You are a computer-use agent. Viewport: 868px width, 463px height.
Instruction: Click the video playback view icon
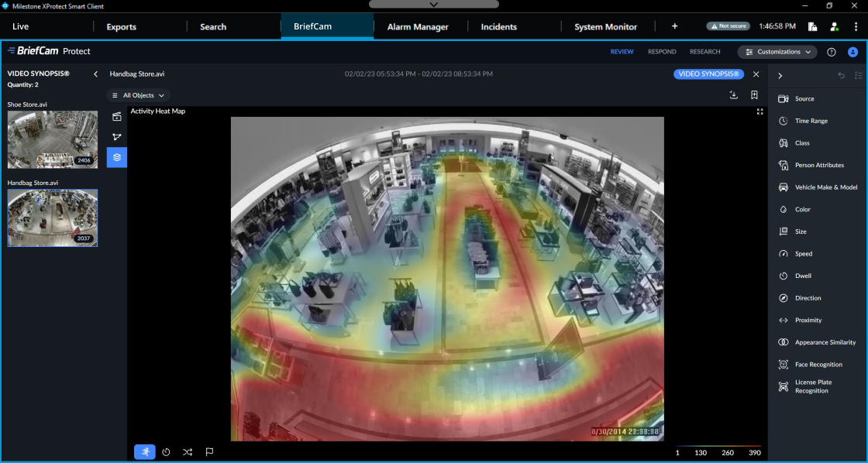tap(117, 117)
